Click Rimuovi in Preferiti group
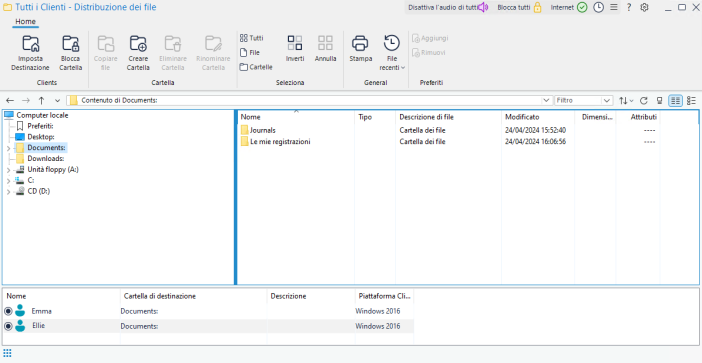Screen dimensions: 702x363 tap(428, 53)
